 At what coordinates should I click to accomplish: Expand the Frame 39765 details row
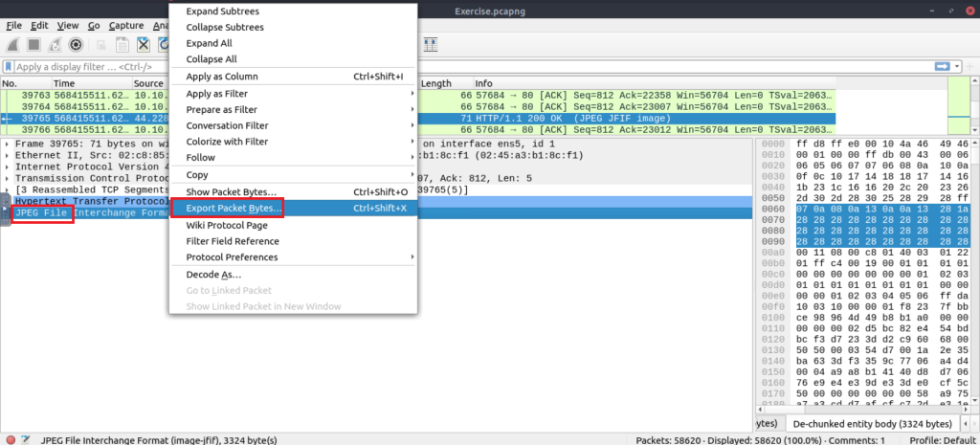(x=9, y=144)
